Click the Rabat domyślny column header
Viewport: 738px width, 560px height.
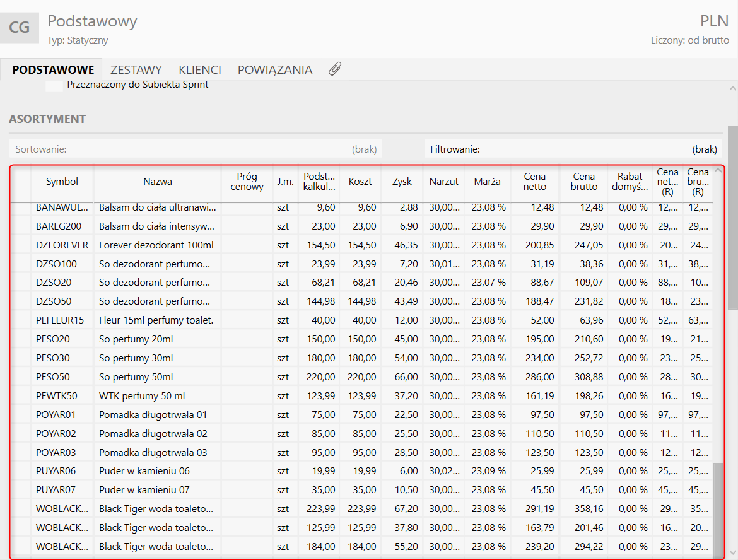click(x=630, y=182)
